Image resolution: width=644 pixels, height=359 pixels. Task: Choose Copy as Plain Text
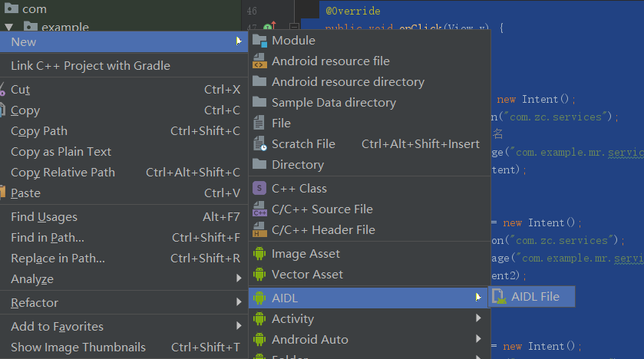point(124,151)
